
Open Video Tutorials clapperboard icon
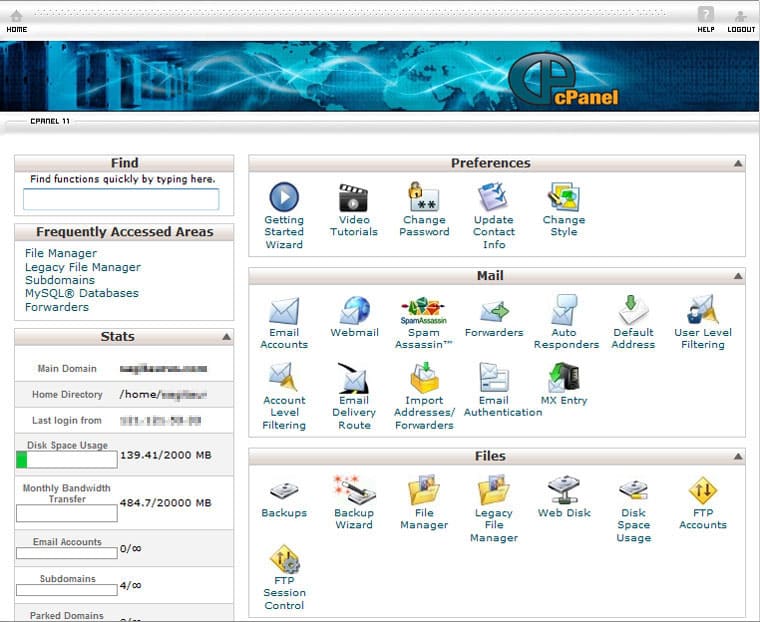pyautogui.click(x=353, y=197)
